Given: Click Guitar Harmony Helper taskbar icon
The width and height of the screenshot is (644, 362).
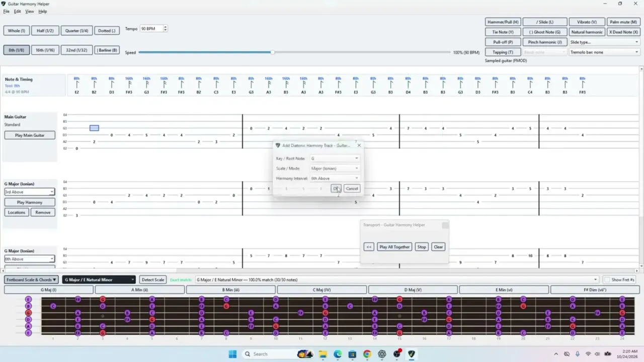Looking at the screenshot, I should (x=412, y=354).
